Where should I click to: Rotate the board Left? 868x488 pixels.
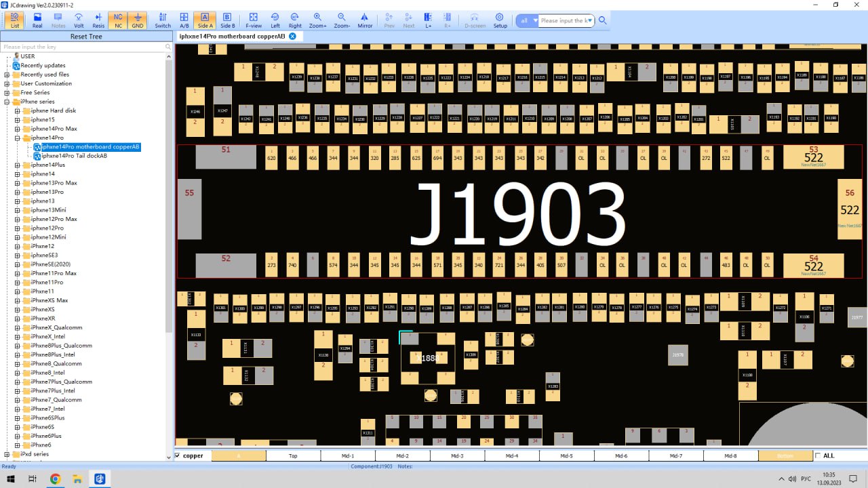(x=275, y=20)
